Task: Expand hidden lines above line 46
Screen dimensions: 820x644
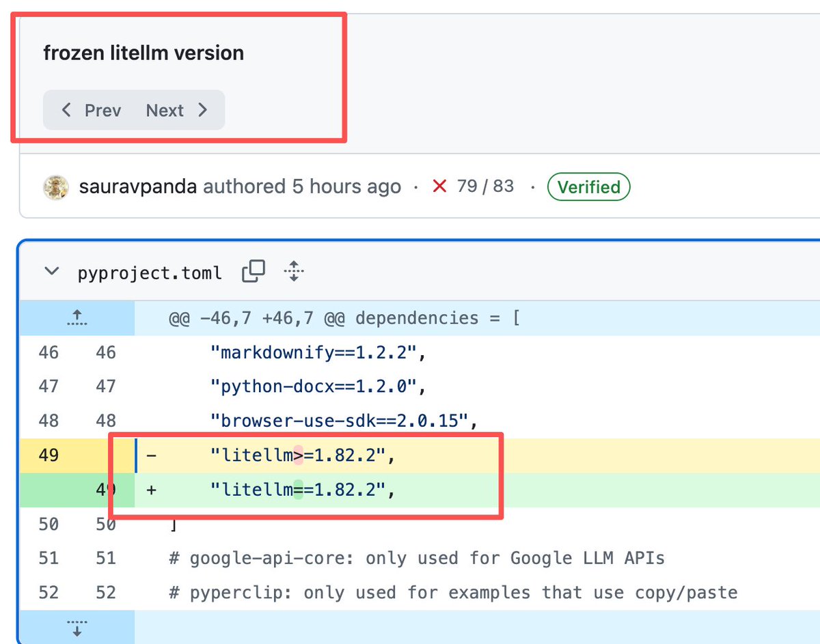Action: [77, 318]
